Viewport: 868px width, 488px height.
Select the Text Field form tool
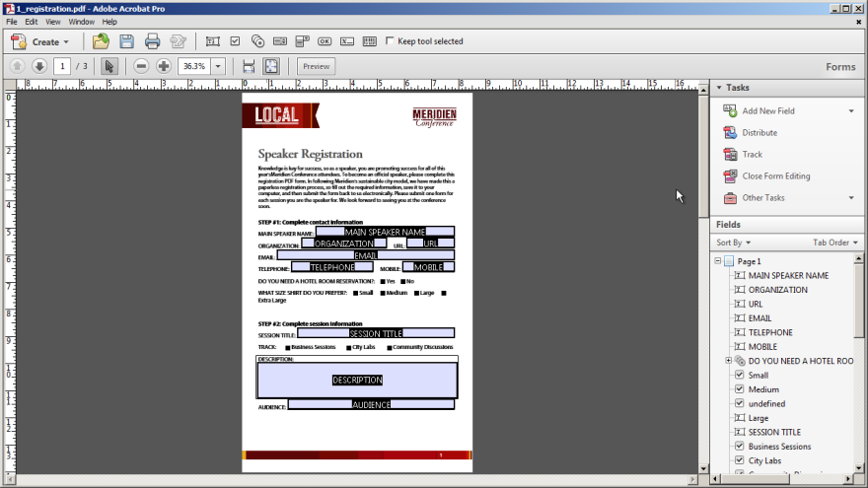pos(212,41)
